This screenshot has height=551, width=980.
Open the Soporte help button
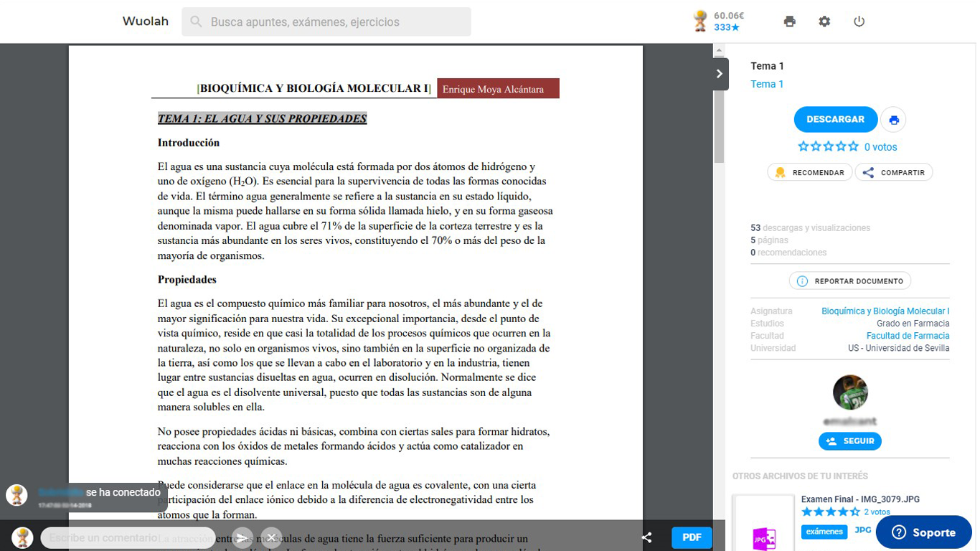924,532
